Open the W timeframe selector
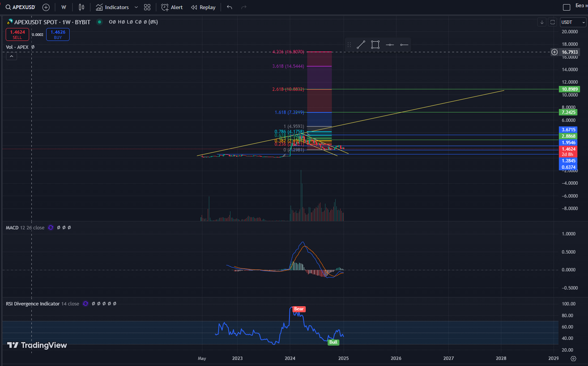588x366 pixels. tap(64, 7)
